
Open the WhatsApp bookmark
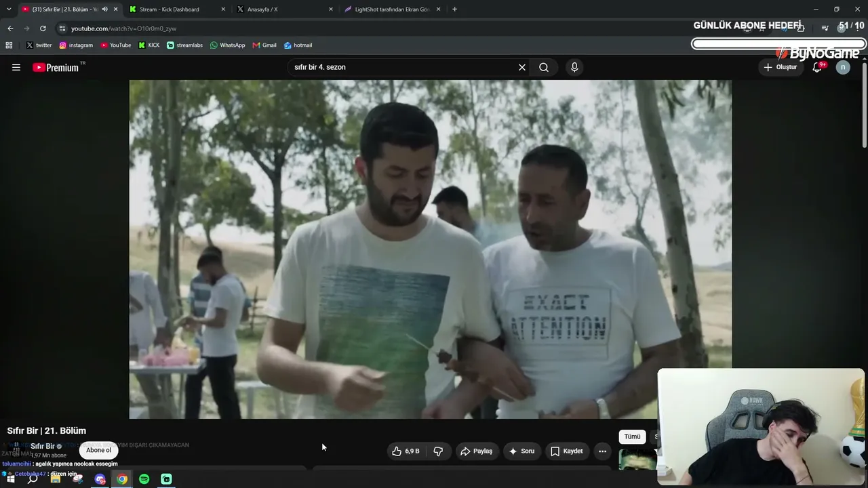click(228, 45)
